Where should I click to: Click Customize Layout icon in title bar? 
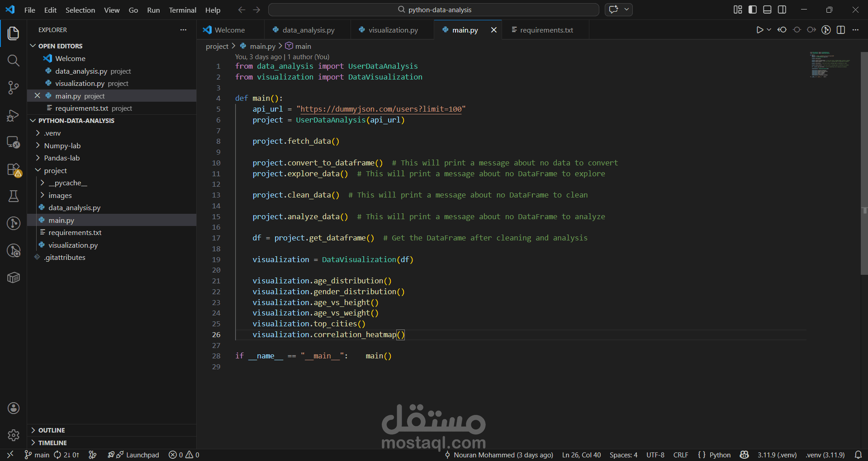738,9
